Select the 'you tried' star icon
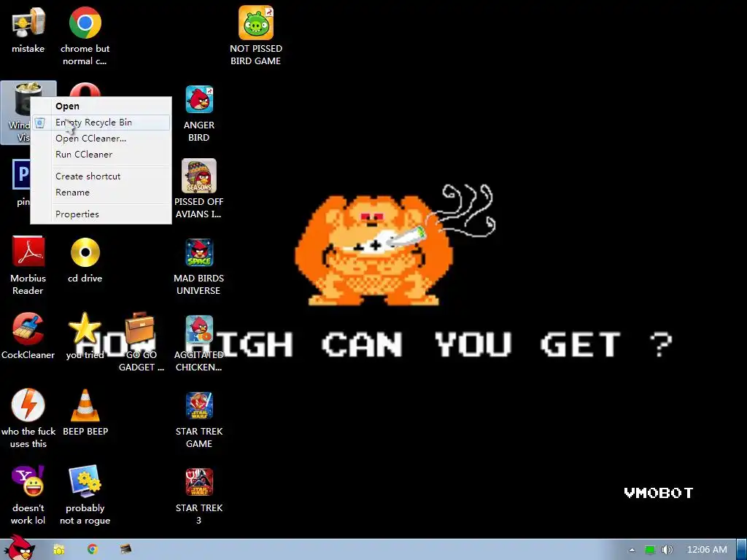Image resolution: width=747 pixels, height=560 pixels. [x=85, y=329]
